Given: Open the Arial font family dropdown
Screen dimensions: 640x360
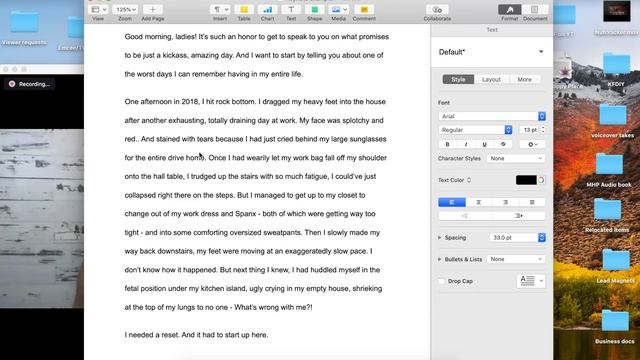Looking at the screenshot, I should (x=492, y=116).
